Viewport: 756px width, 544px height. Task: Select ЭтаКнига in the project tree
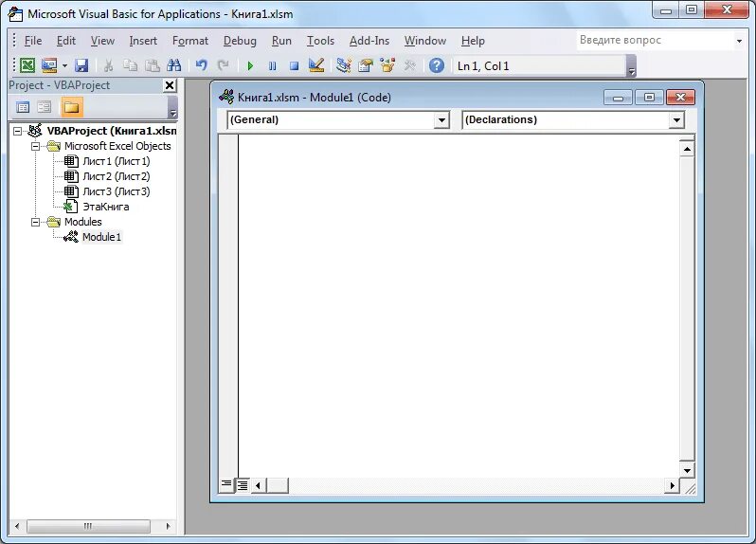(105, 207)
